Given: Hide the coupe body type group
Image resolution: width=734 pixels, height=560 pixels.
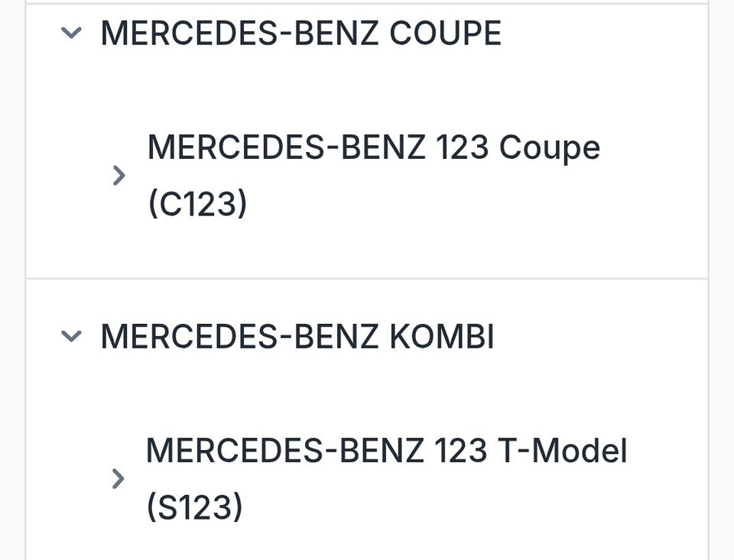Looking at the screenshot, I should 71,33.
